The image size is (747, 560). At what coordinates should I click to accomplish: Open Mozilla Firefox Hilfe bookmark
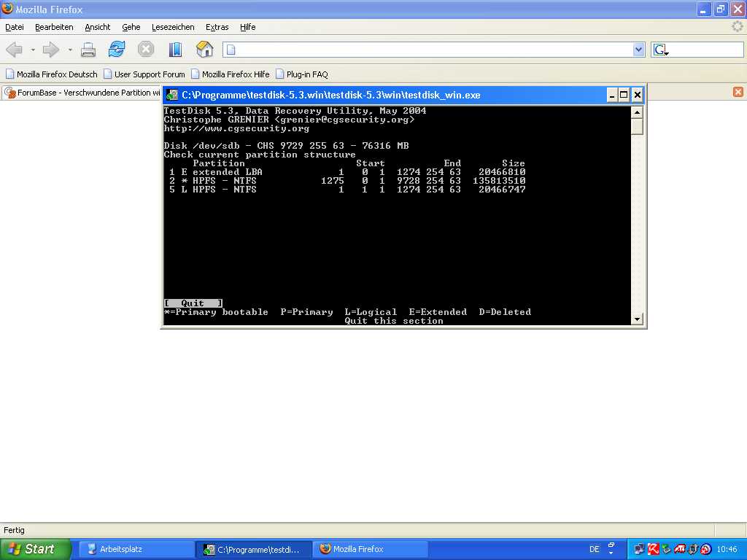click(x=231, y=74)
